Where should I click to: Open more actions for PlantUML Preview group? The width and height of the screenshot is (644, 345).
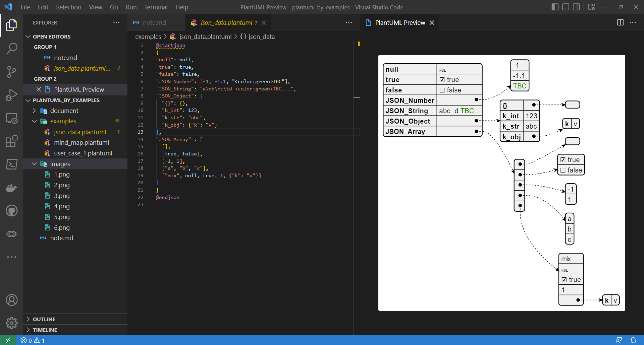pos(633,22)
